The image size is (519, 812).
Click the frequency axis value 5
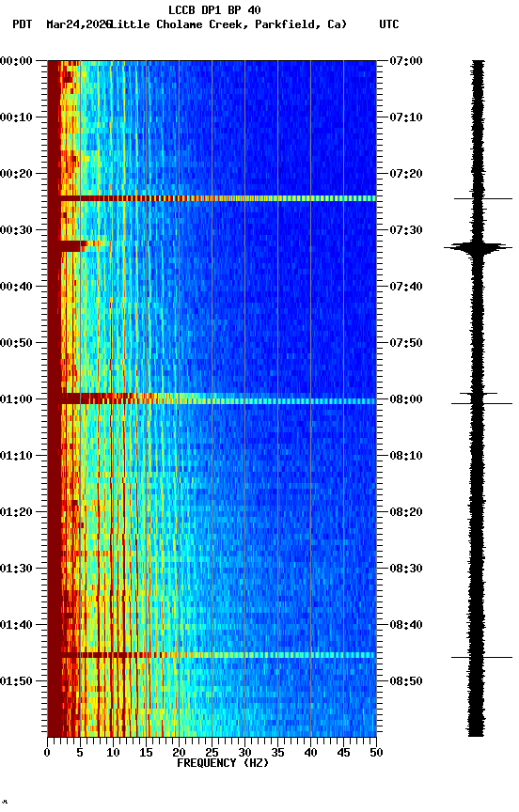click(x=80, y=753)
